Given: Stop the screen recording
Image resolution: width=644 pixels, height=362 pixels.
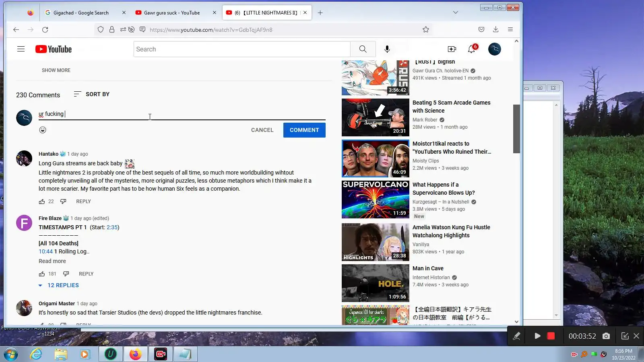Looking at the screenshot, I should coord(551,336).
